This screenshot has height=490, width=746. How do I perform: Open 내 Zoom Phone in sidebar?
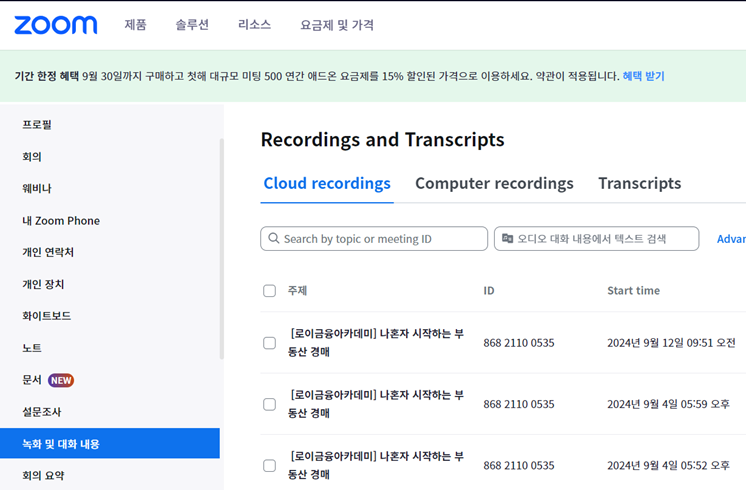coord(61,221)
